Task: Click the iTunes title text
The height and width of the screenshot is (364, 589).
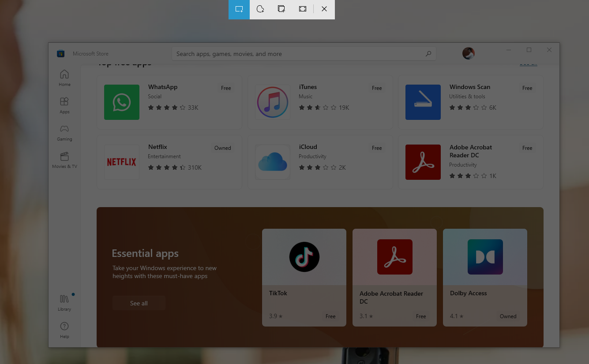Action: 308,87
